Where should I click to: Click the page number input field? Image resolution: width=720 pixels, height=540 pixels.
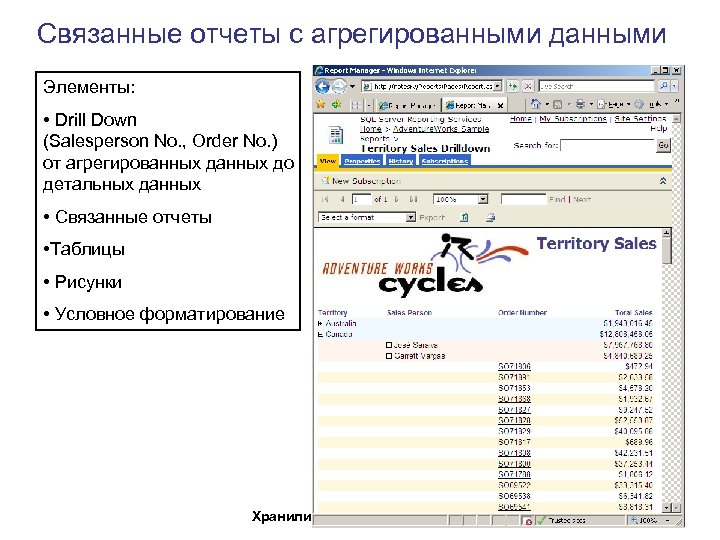pyautogui.click(x=361, y=199)
